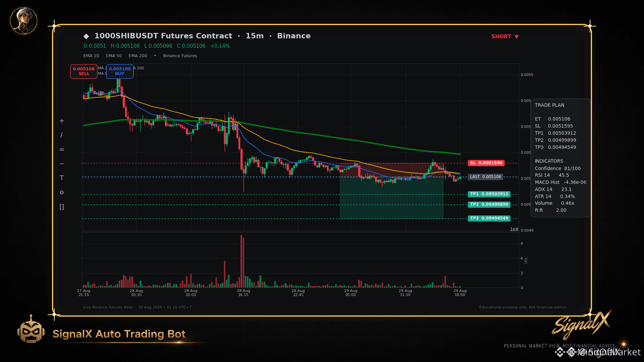The height and width of the screenshot is (362, 644).
Task: Click the diamond icon before the contract title
Action: 86,36
